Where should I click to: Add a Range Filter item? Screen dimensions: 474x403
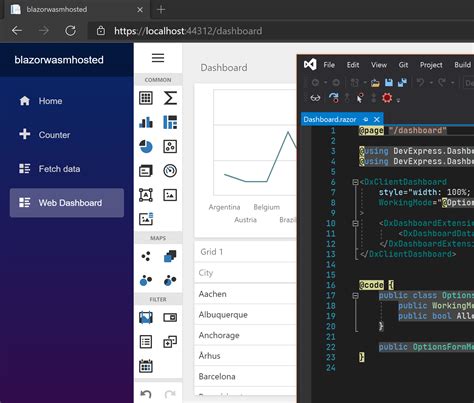[x=146, y=317]
